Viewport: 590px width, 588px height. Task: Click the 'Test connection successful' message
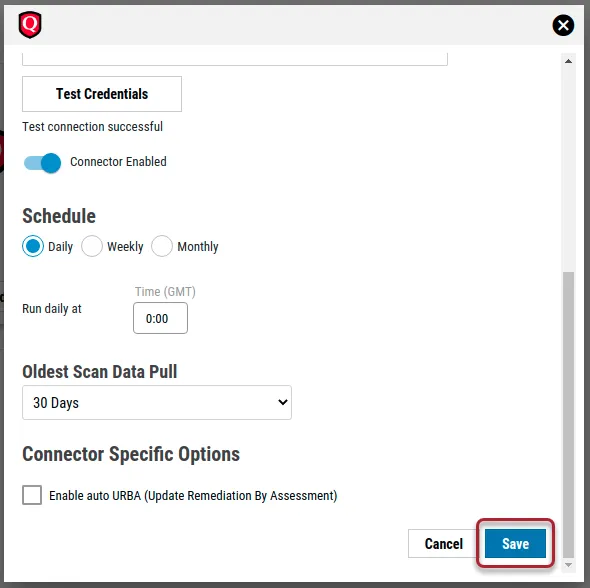point(93,127)
